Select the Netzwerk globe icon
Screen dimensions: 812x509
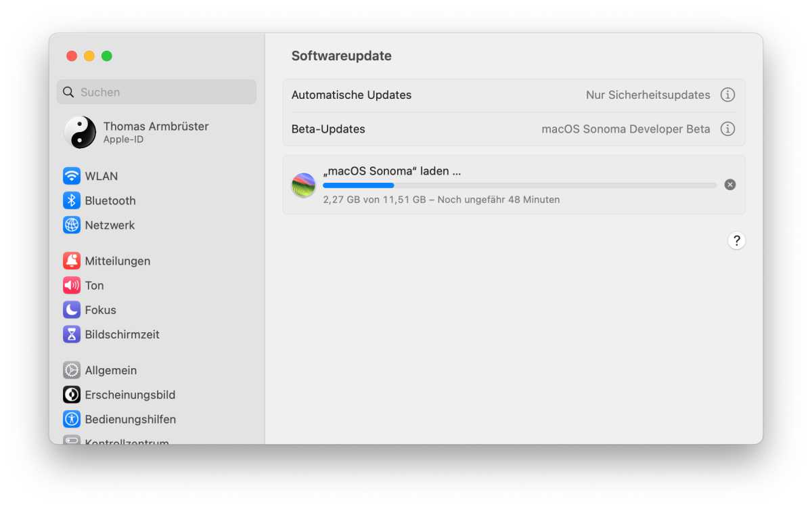72,225
